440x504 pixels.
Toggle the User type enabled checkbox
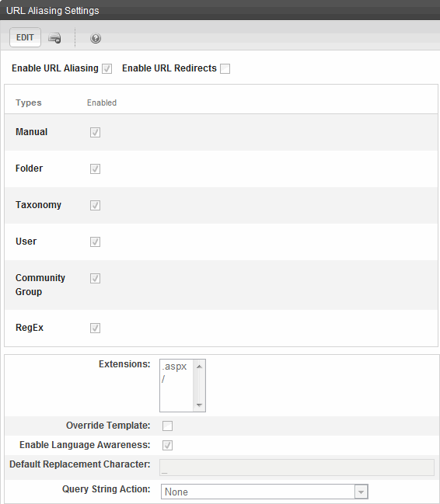click(x=95, y=242)
